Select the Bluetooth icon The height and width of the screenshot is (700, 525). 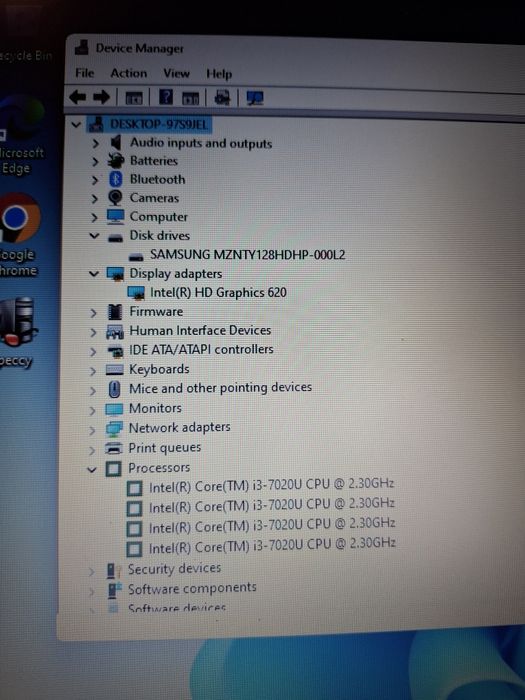click(116, 179)
